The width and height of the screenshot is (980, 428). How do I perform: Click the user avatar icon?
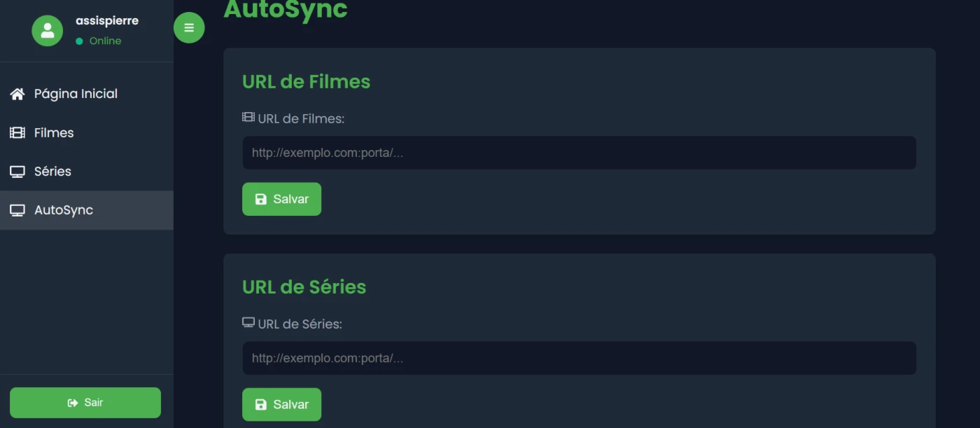pyautogui.click(x=48, y=30)
